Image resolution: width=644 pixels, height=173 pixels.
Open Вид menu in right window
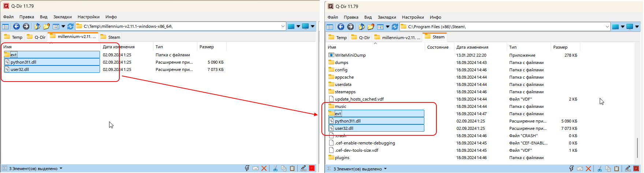pos(368,17)
